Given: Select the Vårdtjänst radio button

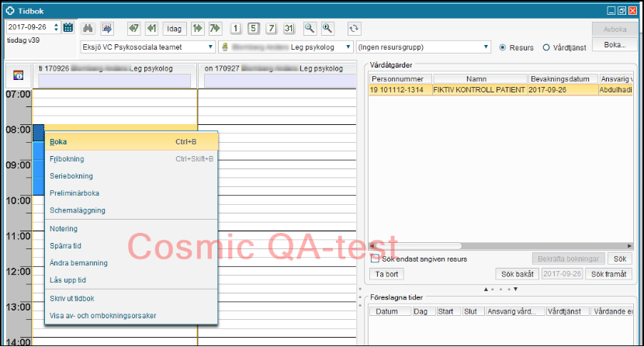Looking at the screenshot, I should coord(546,47).
